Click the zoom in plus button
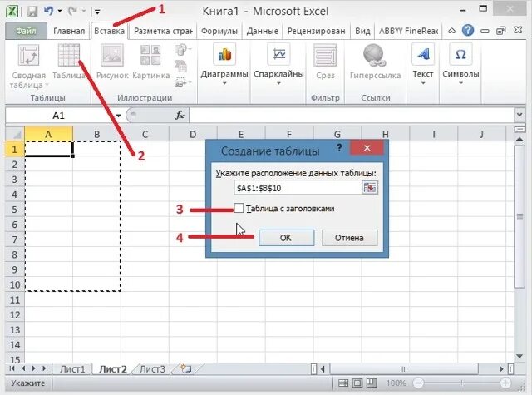The height and width of the screenshot is (395, 532). tap(505, 383)
